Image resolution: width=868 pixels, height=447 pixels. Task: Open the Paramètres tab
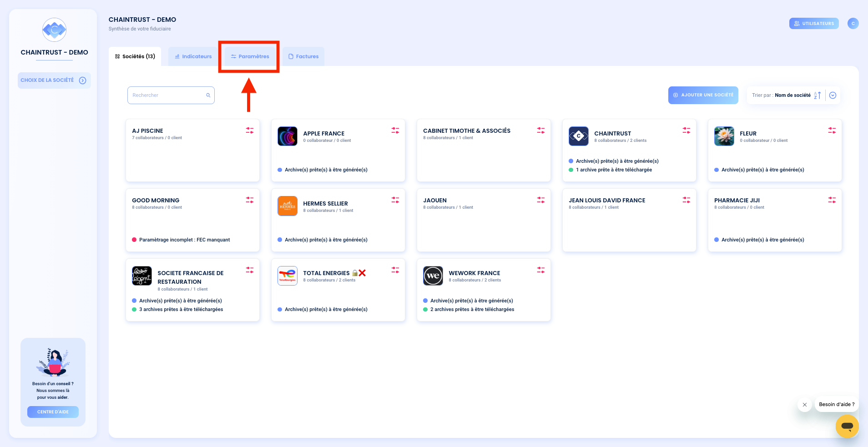250,56
